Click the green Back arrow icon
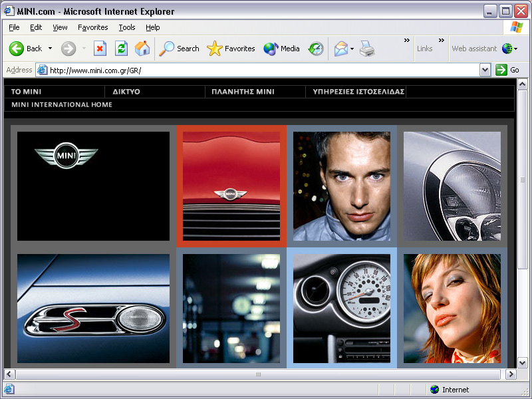 point(16,49)
